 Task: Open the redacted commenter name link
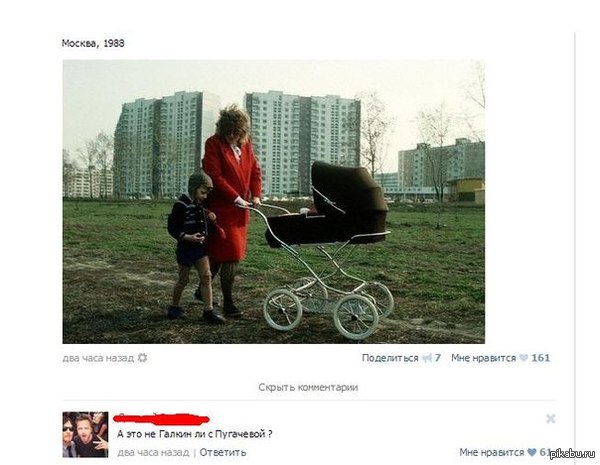coord(161,419)
